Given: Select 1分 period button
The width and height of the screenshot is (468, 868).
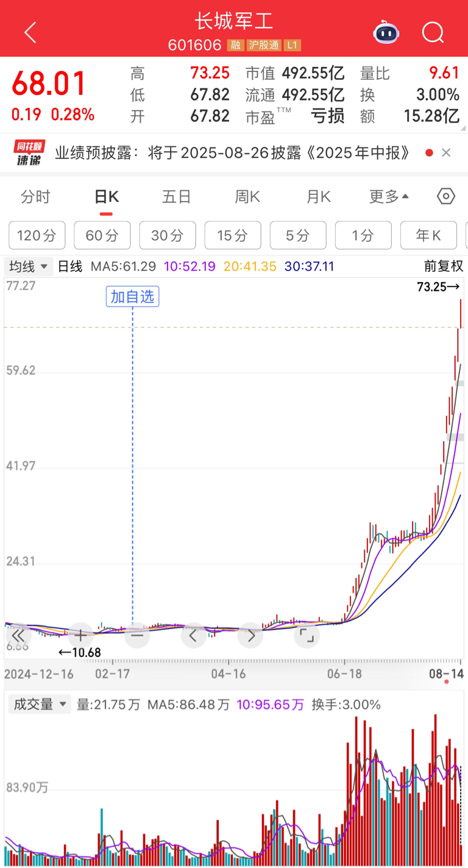Looking at the screenshot, I should [363, 235].
